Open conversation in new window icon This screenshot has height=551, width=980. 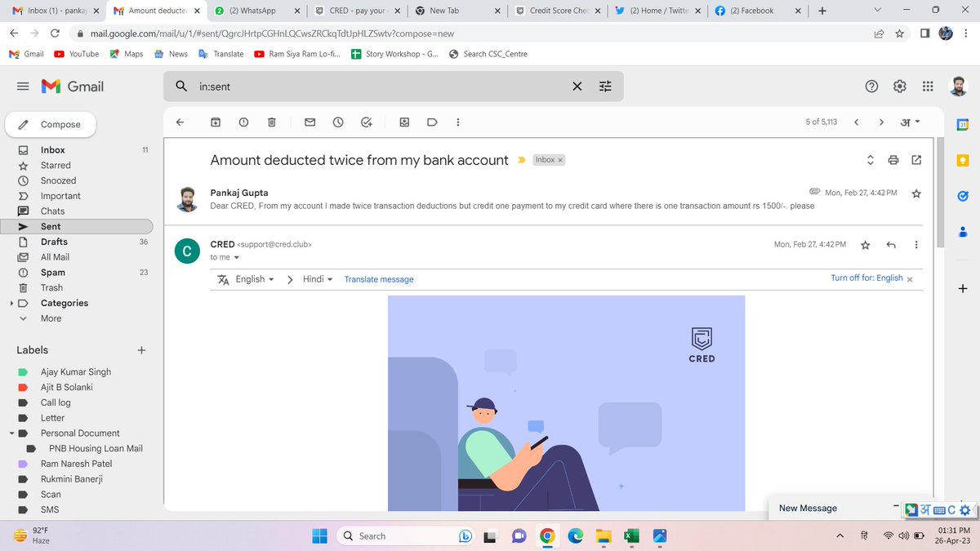click(916, 160)
